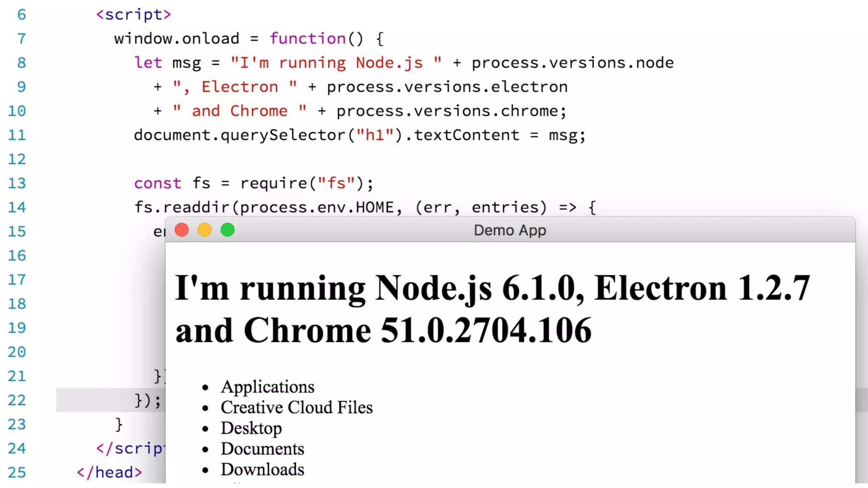Image resolution: width=868 pixels, height=488 pixels.
Task: Click the Applications list entry
Action: (267, 387)
